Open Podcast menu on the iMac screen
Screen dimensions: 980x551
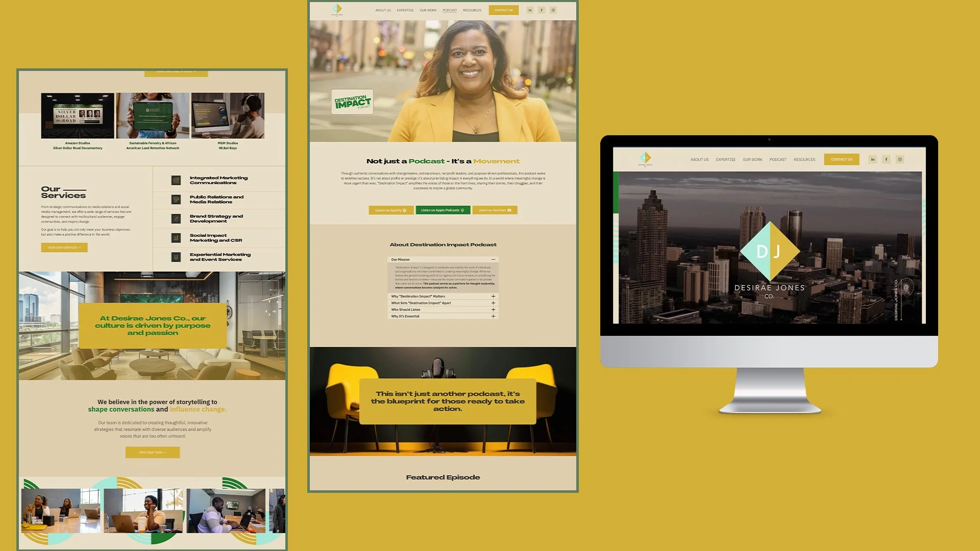click(x=778, y=160)
